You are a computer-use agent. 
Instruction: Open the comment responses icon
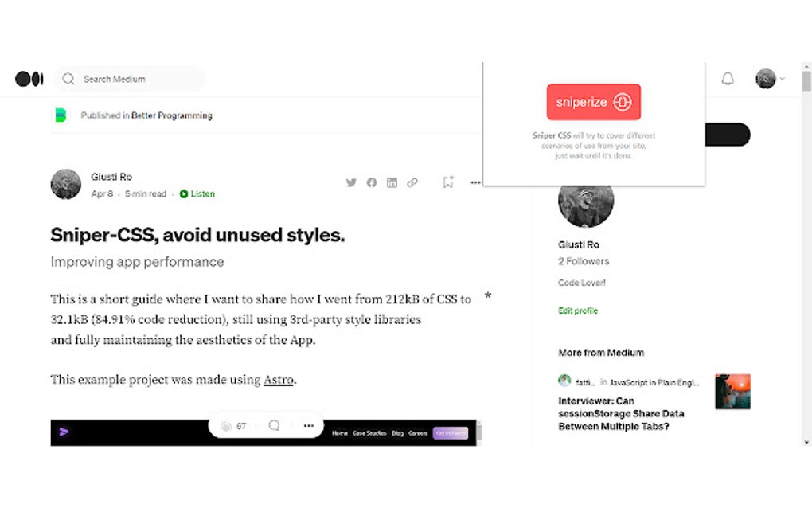[x=274, y=425]
